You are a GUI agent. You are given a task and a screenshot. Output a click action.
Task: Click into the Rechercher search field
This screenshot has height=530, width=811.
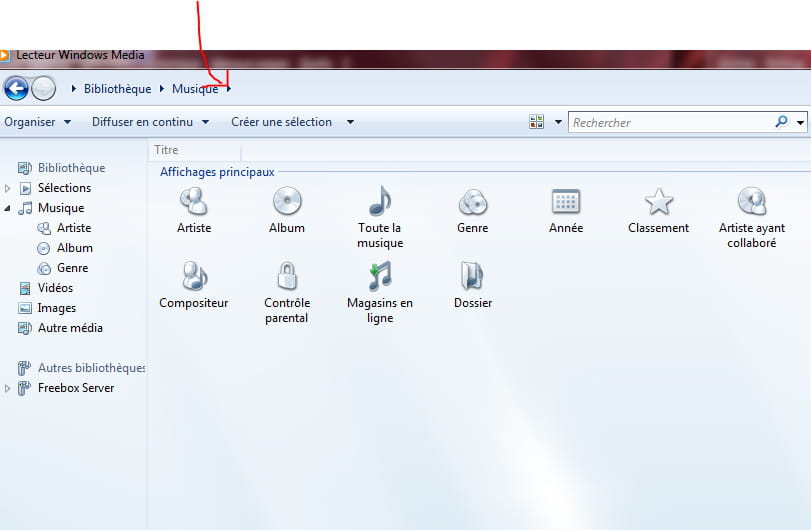(x=670, y=123)
